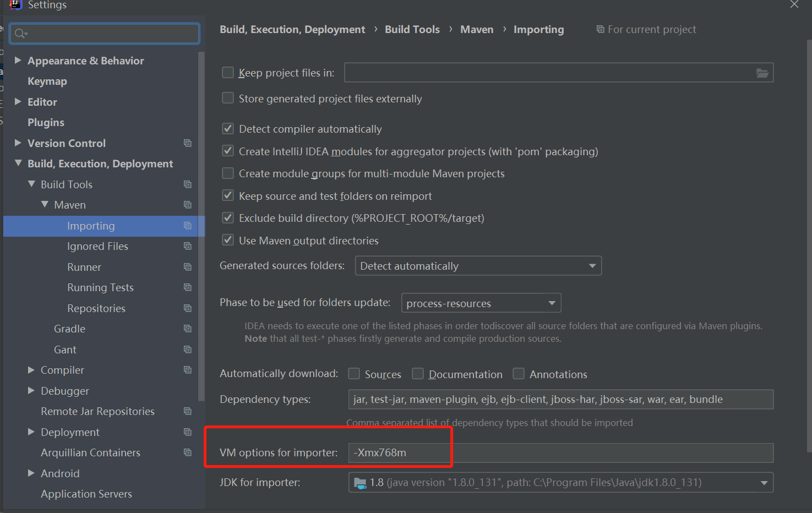Select Runner under Maven settings

point(84,267)
